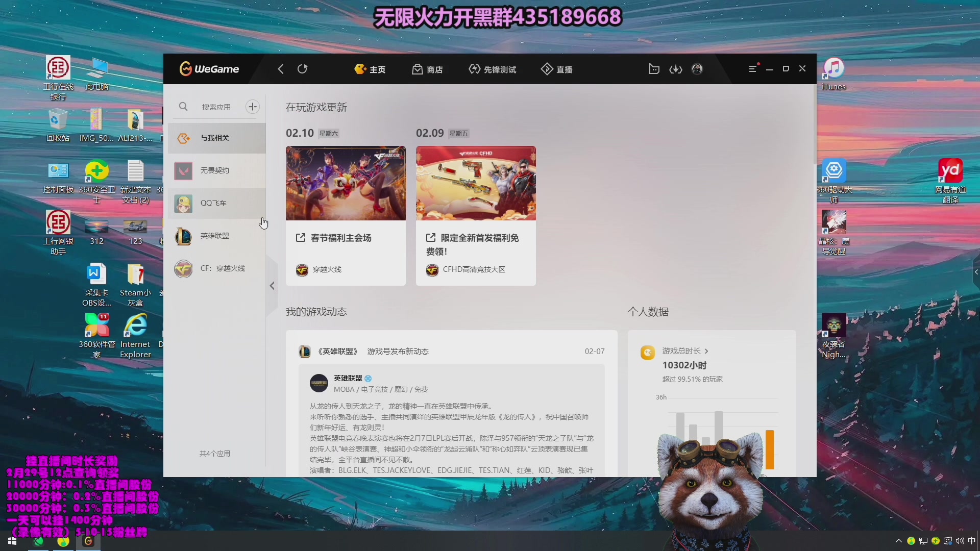Image resolution: width=980 pixels, height=551 pixels.
Task: Open 工行在线银行 desktop icon
Action: [58, 78]
